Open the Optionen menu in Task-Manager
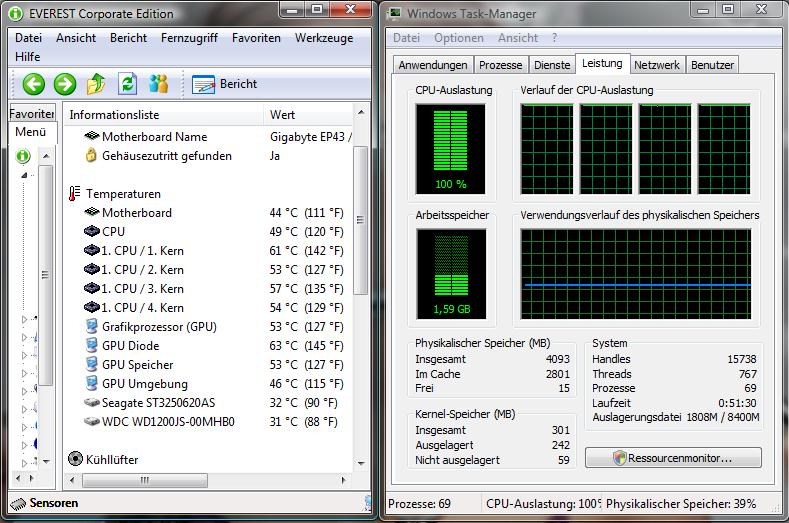The image size is (789, 523). [x=458, y=38]
